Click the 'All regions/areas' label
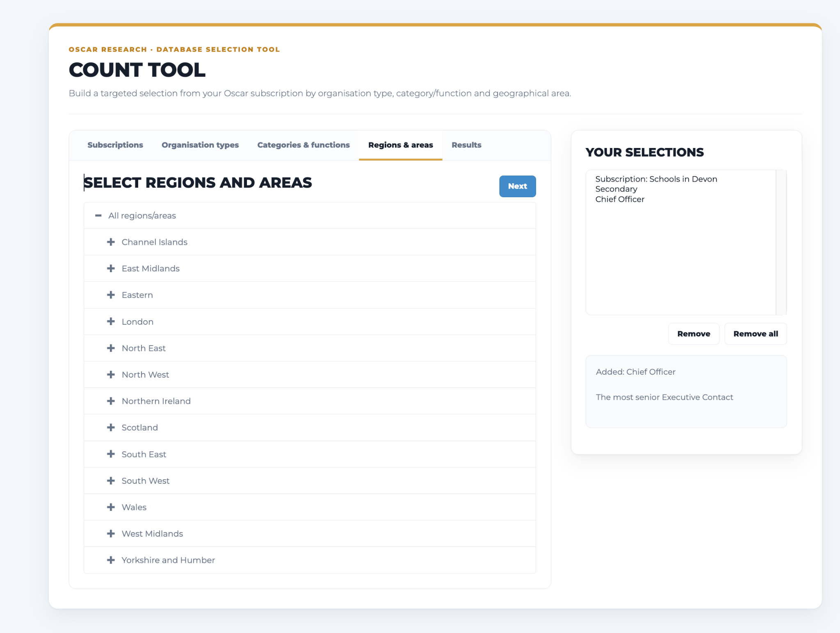 click(142, 216)
